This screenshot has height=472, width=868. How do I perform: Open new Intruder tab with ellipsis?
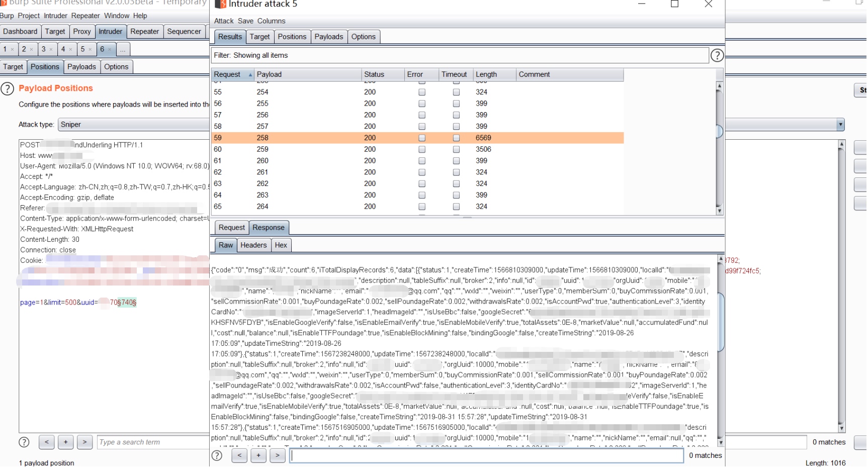[123, 49]
